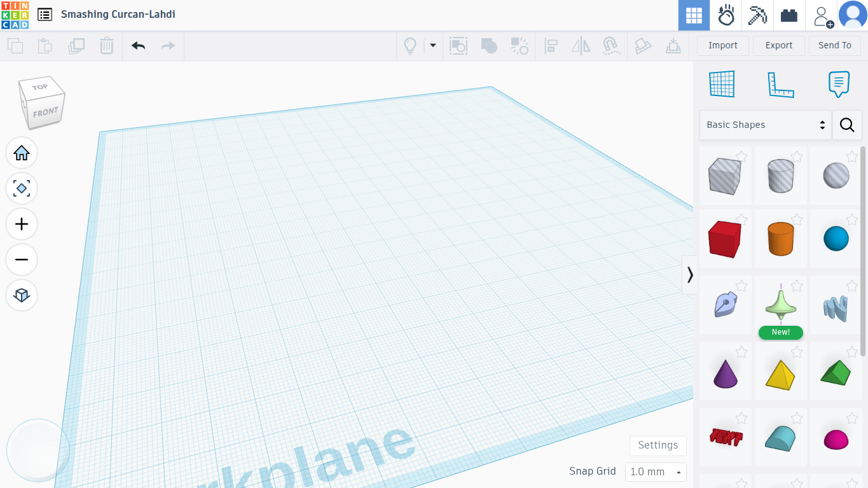
Task: Switch to Bricks mode
Action: [x=789, y=15]
